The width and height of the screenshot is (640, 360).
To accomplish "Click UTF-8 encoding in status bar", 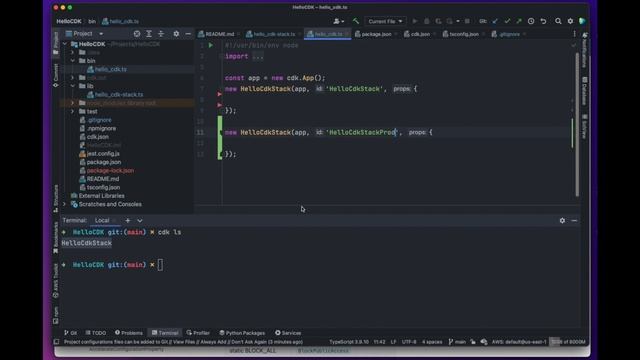I will click(409, 342).
